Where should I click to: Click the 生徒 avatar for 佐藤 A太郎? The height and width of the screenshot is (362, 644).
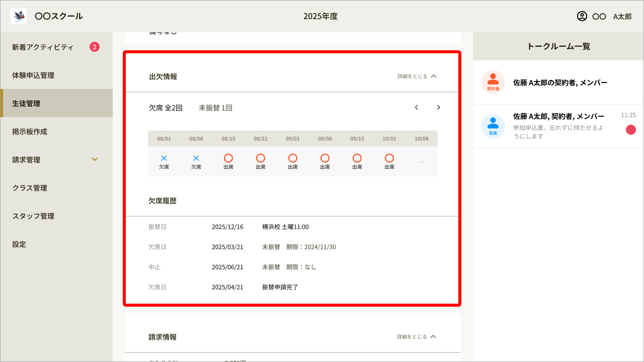click(x=493, y=126)
